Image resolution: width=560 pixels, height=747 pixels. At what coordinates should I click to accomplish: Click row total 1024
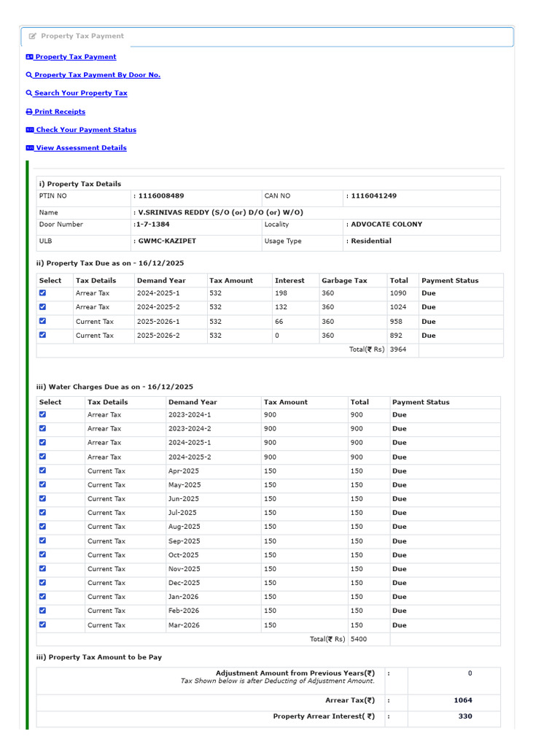pos(398,307)
